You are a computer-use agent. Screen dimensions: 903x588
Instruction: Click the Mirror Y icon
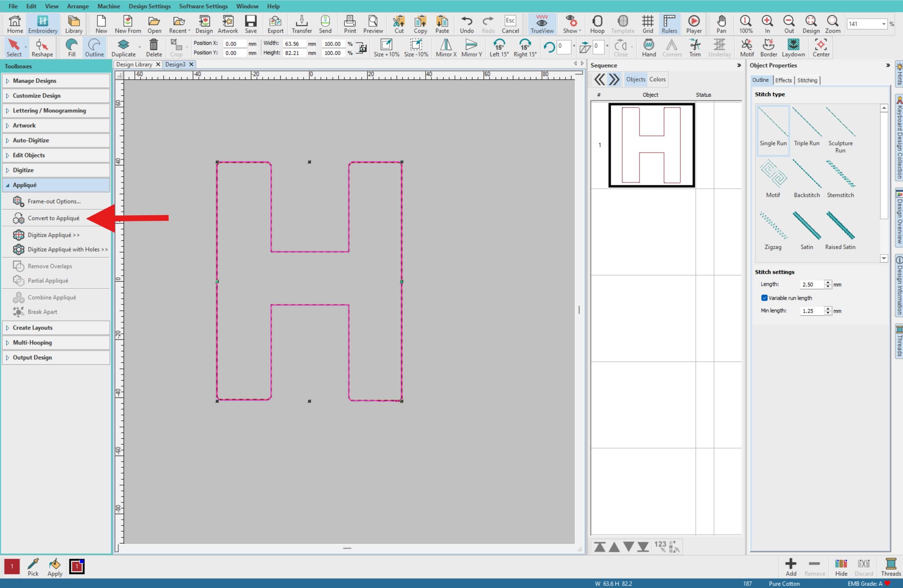(x=472, y=48)
